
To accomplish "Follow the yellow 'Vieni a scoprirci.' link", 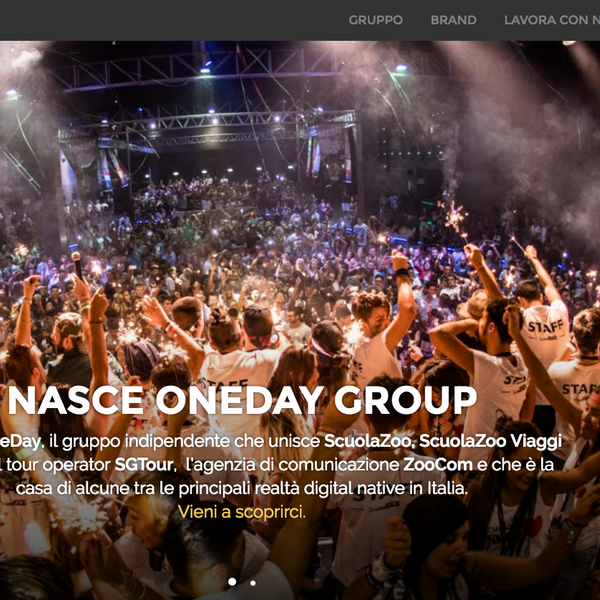I will coord(242,512).
